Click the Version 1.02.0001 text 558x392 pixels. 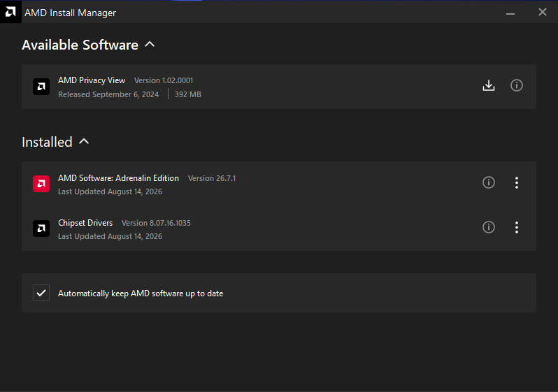[x=164, y=81]
